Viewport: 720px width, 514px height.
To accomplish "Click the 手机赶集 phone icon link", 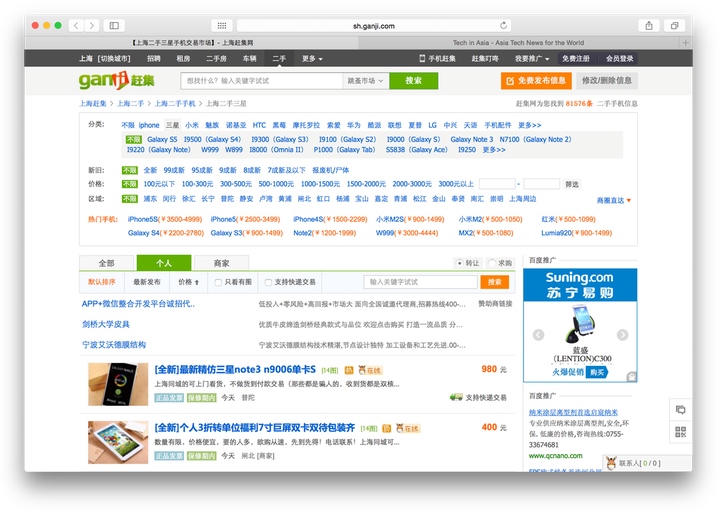I will 438,59.
